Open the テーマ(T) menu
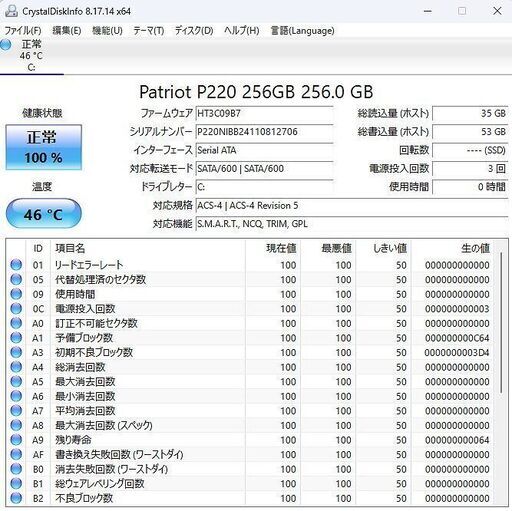Screen dimensions: 512x511 click(149, 31)
